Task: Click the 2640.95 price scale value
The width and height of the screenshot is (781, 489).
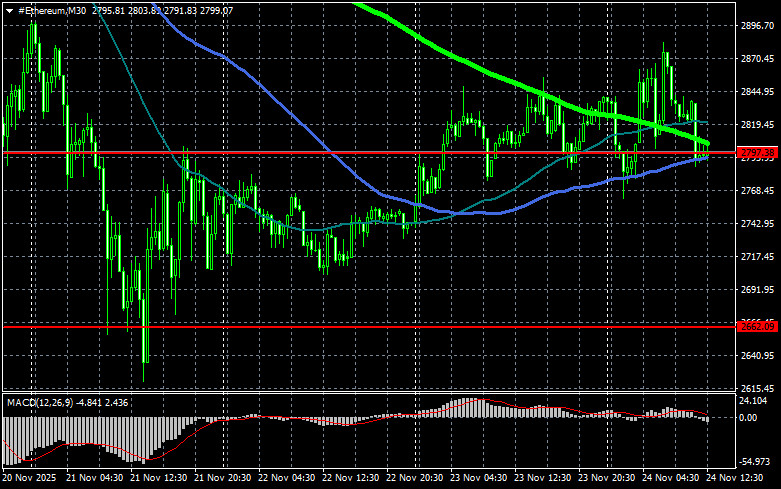Action: pos(758,356)
